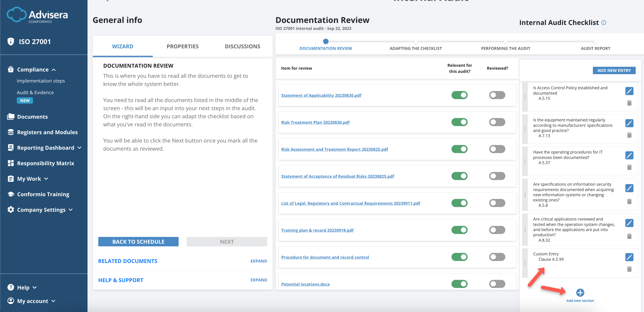Disable relevance toggle for Risk Treatment Plan

(459, 122)
